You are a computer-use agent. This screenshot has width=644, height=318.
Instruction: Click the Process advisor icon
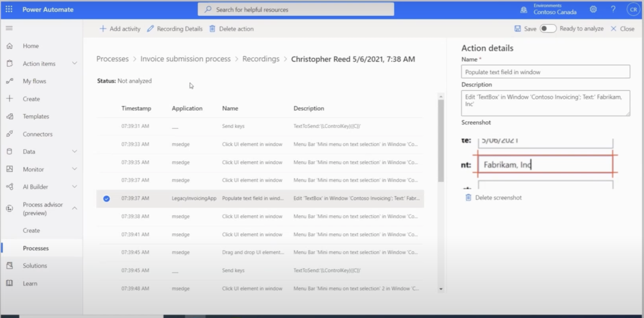pyautogui.click(x=9, y=209)
